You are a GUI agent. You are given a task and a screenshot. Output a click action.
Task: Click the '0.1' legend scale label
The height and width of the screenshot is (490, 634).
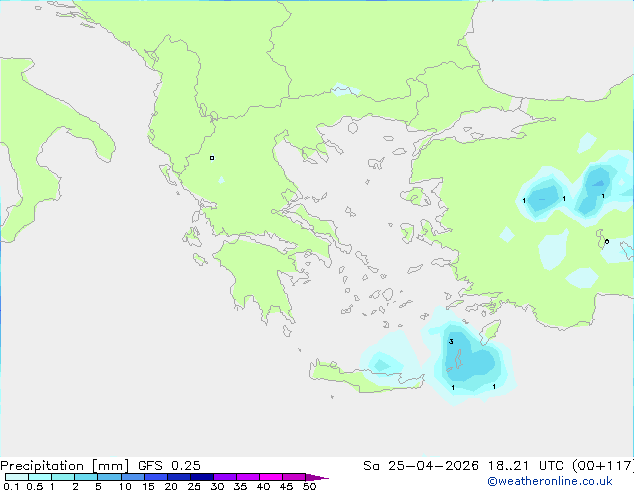click(x=11, y=486)
